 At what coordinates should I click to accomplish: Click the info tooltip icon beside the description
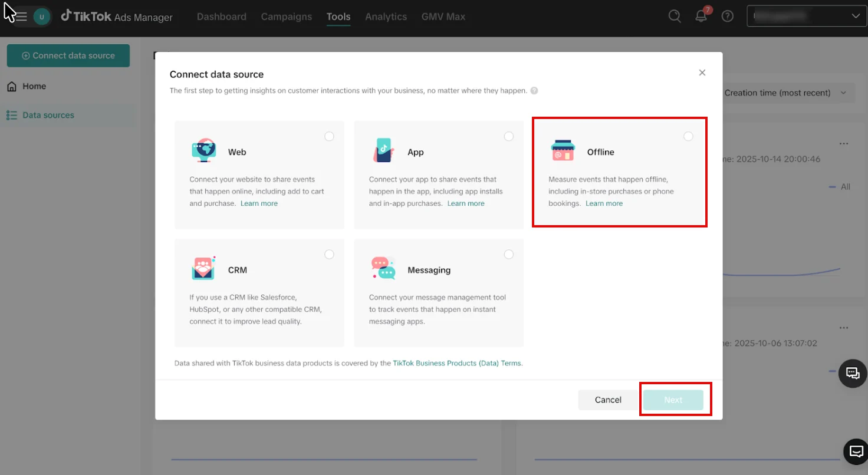(534, 91)
